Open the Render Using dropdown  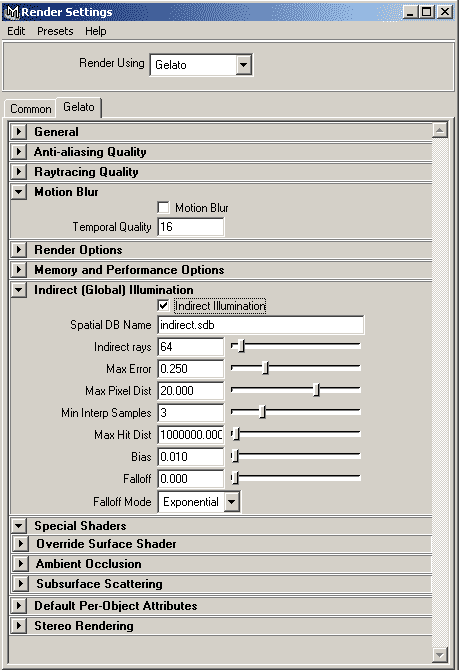pos(244,65)
